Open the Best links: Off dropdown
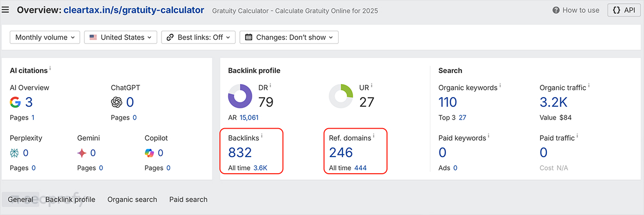 click(199, 38)
